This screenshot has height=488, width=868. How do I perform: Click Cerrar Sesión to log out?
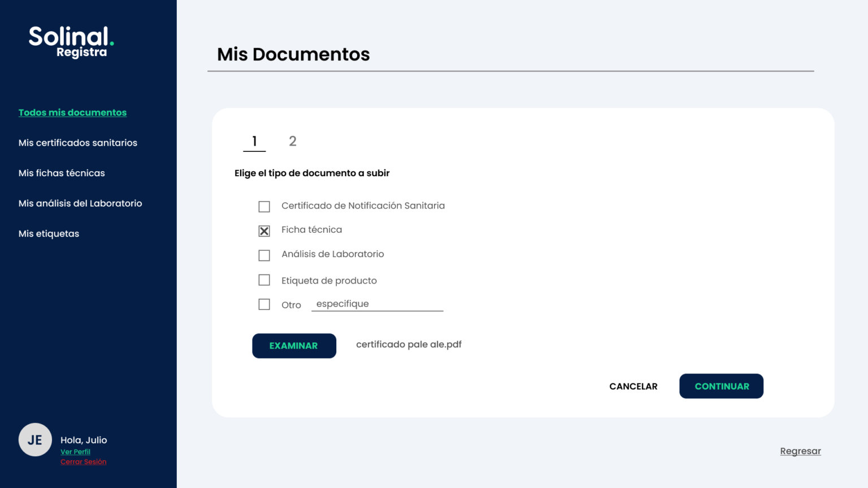pyautogui.click(x=83, y=461)
